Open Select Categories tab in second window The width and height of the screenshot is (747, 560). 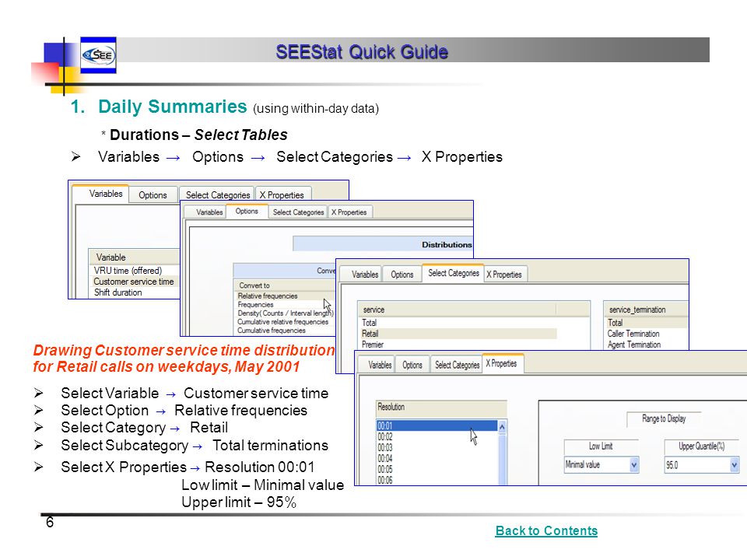click(298, 212)
